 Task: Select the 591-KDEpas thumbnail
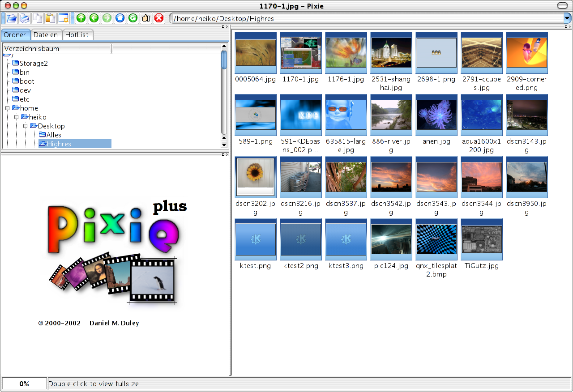click(x=301, y=115)
